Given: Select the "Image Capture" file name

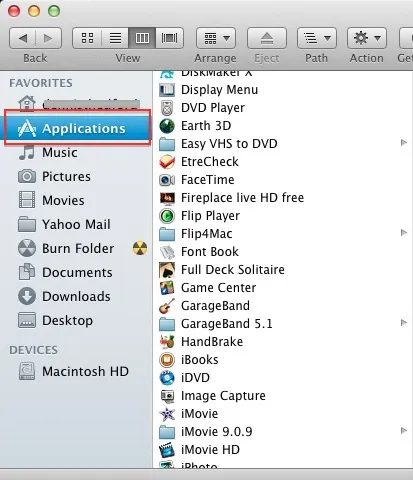Looking at the screenshot, I should point(223,396).
